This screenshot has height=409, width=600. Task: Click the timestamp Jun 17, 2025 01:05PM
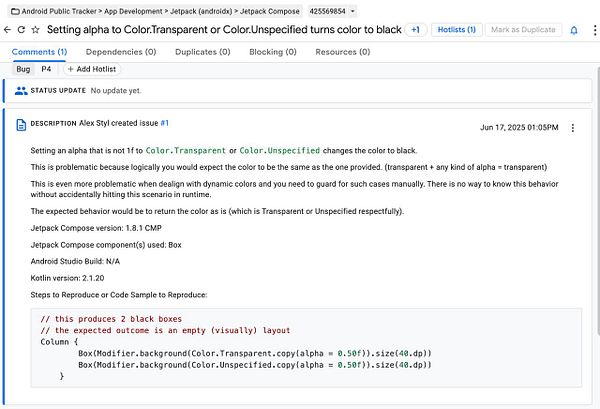(519, 127)
